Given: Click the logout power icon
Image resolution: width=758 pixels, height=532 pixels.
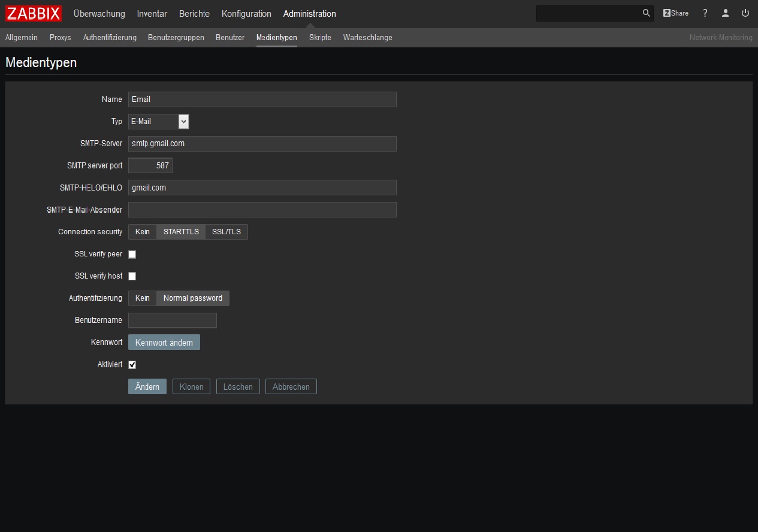Looking at the screenshot, I should [745, 13].
